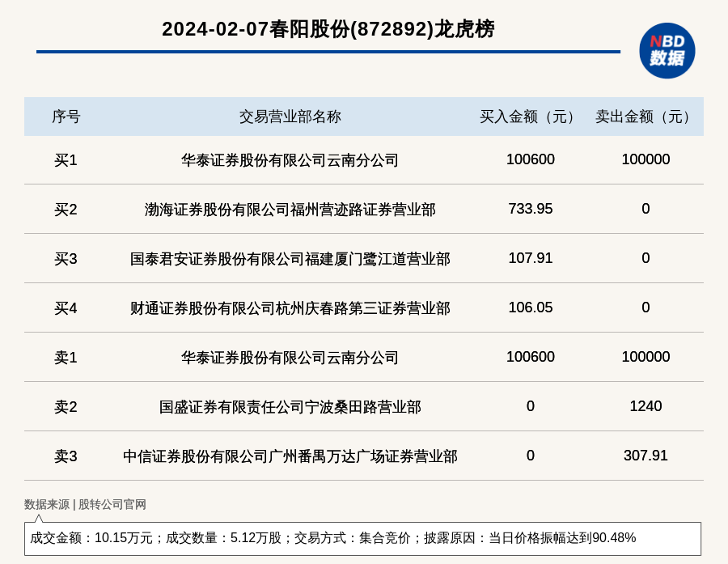Select the 卖1 row label
This screenshot has width=728, height=564.
coord(66,358)
